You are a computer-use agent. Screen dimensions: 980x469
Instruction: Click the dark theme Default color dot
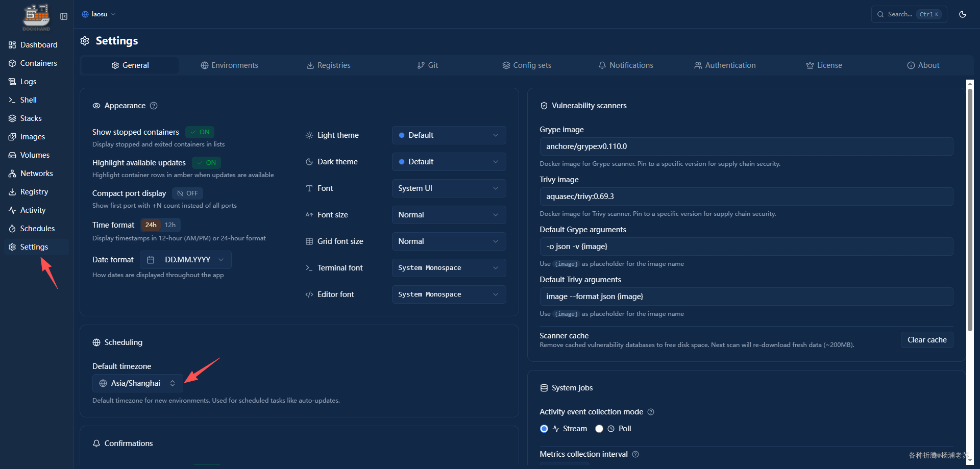coord(402,162)
